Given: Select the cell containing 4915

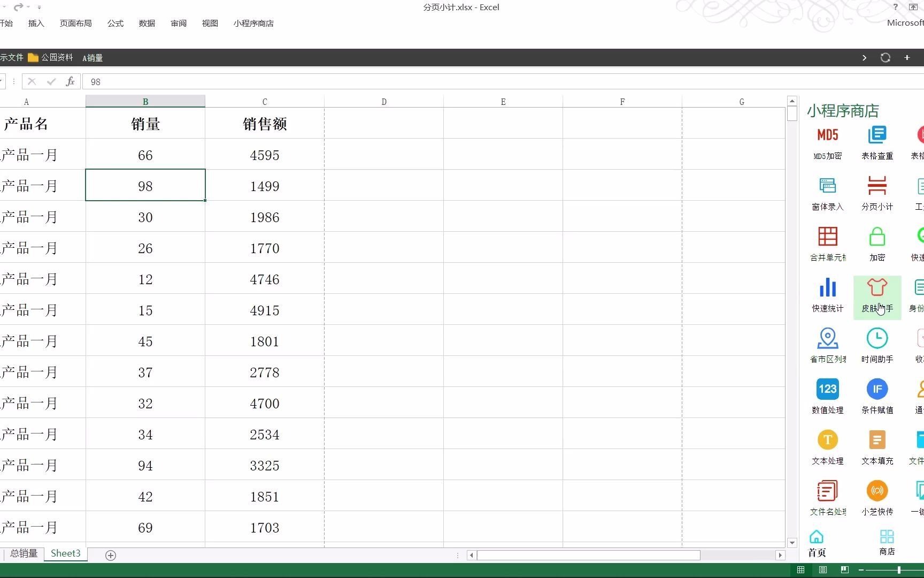Looking at the screenshot, I should (265, 310).
